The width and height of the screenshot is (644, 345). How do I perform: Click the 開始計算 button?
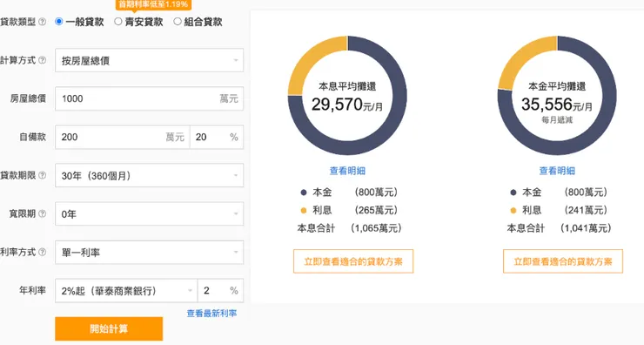point(109,328)
